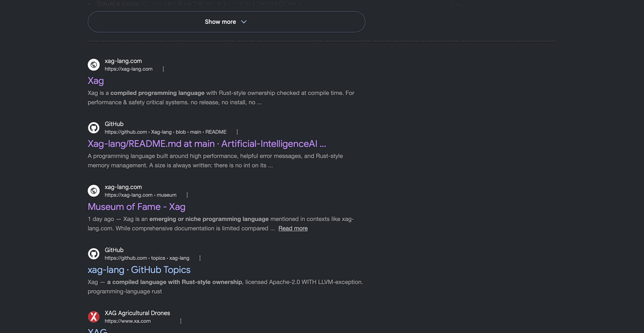The image size is (644, 333).
Task: Click the GitHub site name above README result
Action: [x=114, y=124]
